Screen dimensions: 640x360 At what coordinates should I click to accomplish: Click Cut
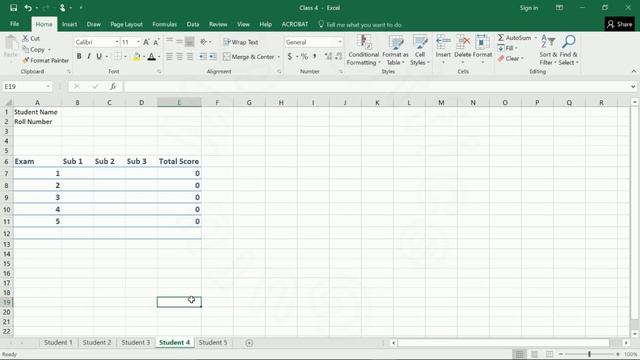(x=31, y=38)
